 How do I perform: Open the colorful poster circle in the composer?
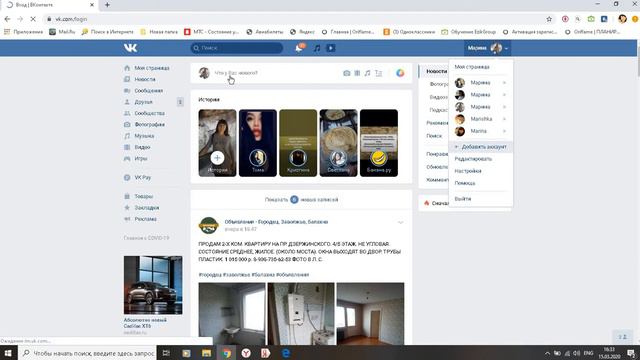pyautogui.click(x=400, y=73)
